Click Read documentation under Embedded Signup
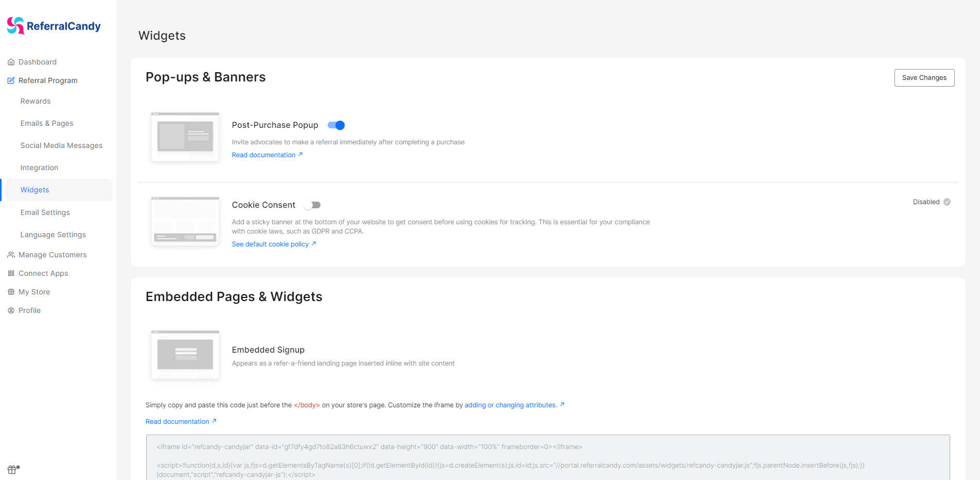The height and width of the screenshot is (480, 980). tap(177, 421)
